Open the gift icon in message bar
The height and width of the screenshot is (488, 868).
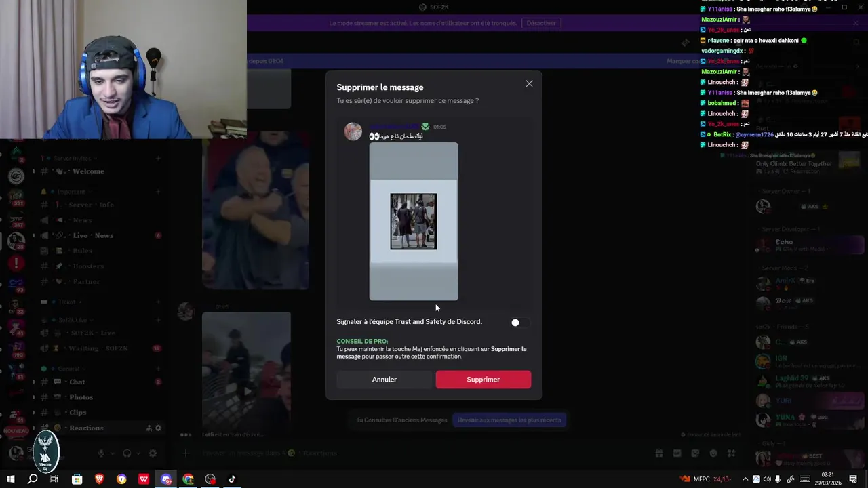click(x=658, y=453)
